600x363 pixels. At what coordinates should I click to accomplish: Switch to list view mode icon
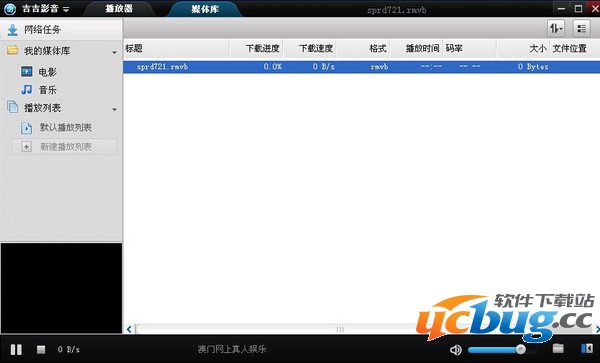[581, 28]
